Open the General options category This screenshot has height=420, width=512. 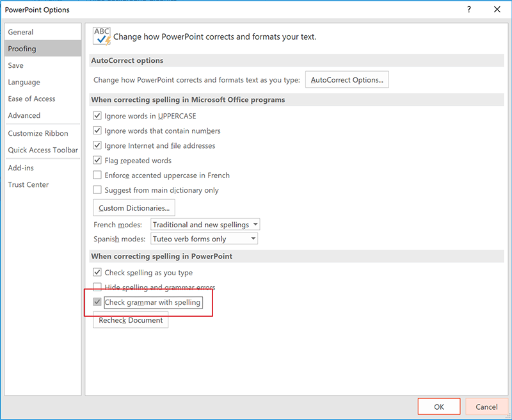coord(21,32)
